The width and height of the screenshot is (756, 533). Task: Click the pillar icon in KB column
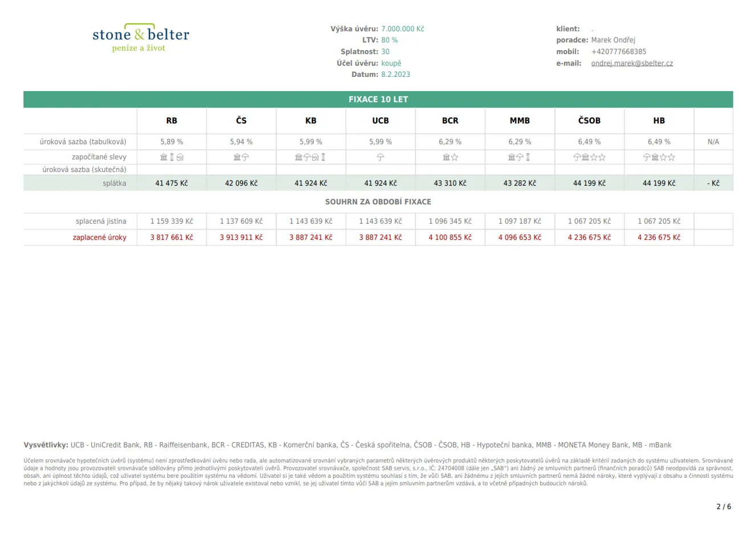[323, 157]
